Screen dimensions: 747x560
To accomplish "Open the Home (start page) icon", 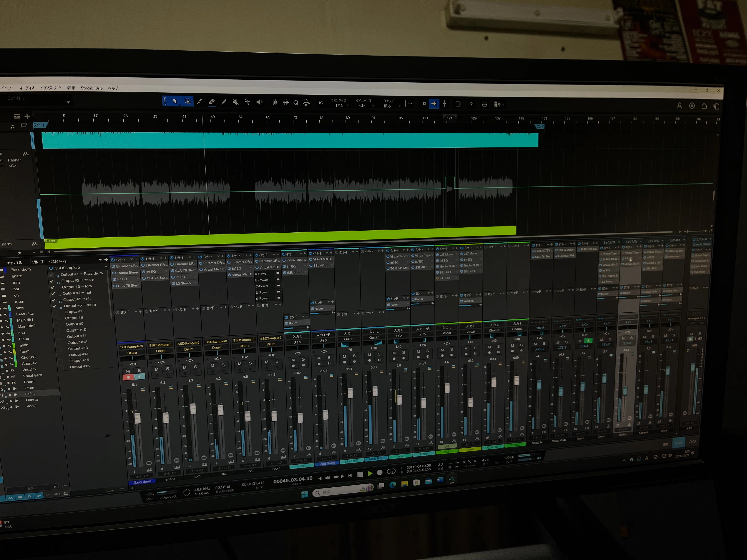I will (704, 106).
